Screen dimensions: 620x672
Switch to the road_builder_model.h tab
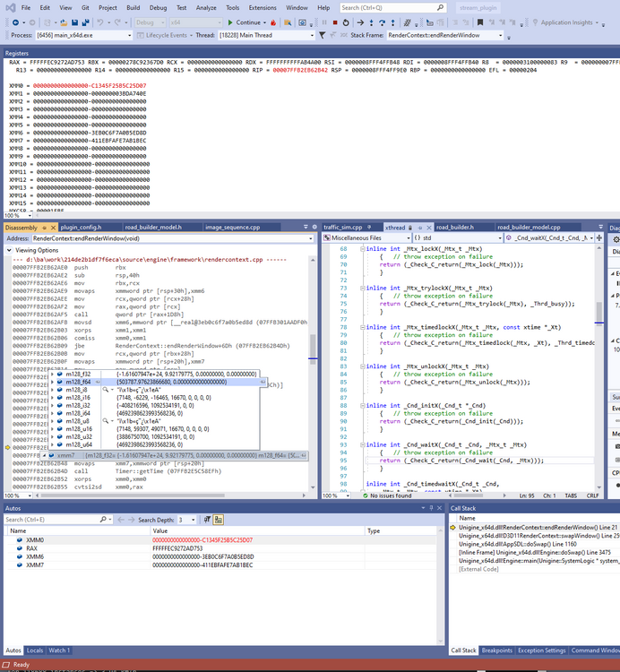[x=153, y=228]
